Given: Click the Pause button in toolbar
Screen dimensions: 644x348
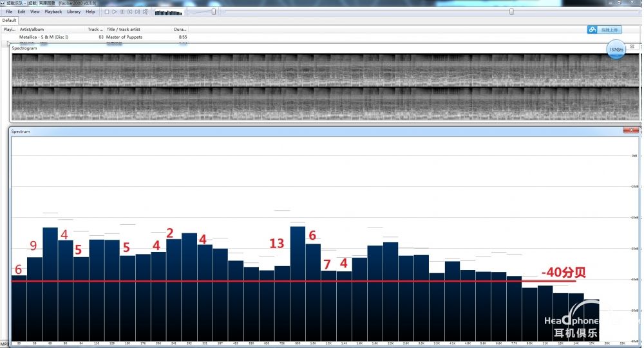Looking at the screenshot, I should click(122, 12).
